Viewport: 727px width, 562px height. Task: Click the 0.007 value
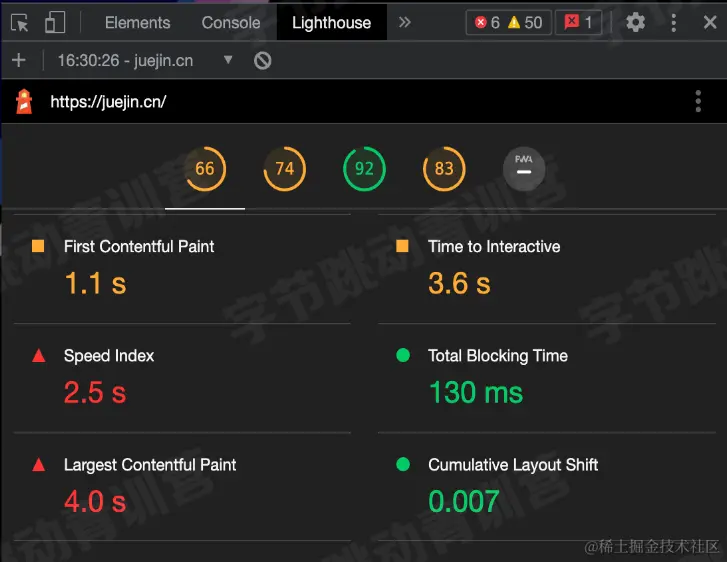coord(464,502)
